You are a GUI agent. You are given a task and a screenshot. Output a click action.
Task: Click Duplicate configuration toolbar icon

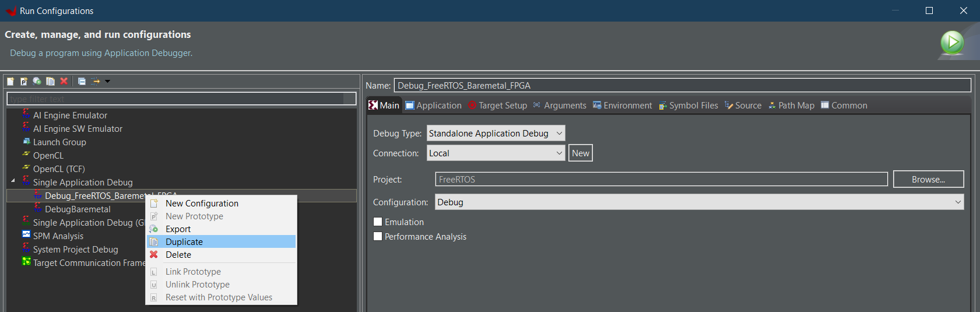pos(51,81)
